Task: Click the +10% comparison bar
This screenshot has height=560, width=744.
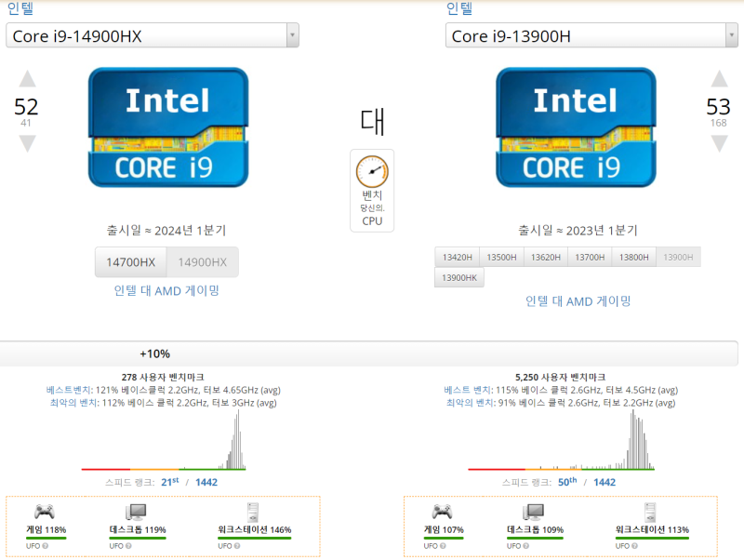Action: 368,353
